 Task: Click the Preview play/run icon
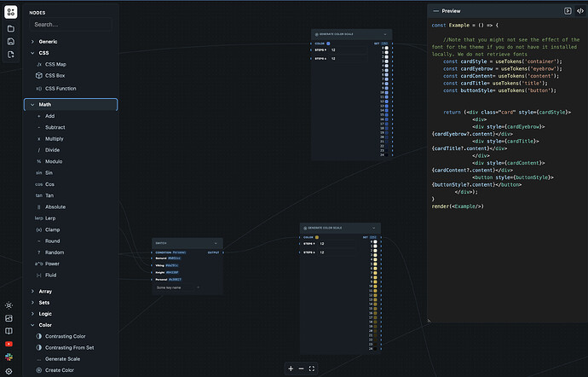tap(568, 11)
